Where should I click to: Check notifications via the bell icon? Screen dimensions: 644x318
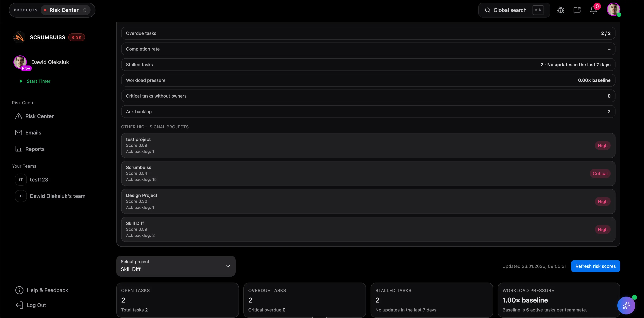[x=593, y=10]
